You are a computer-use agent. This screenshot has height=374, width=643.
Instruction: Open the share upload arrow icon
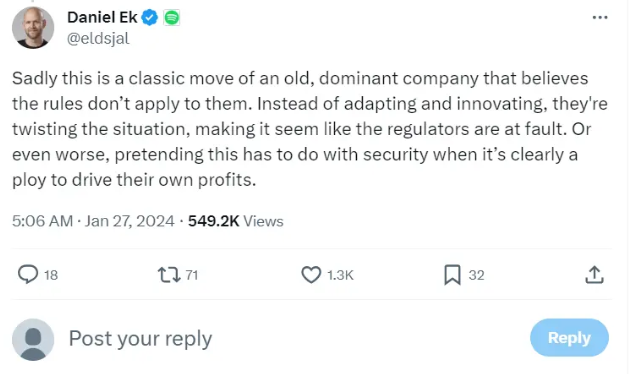594,274
